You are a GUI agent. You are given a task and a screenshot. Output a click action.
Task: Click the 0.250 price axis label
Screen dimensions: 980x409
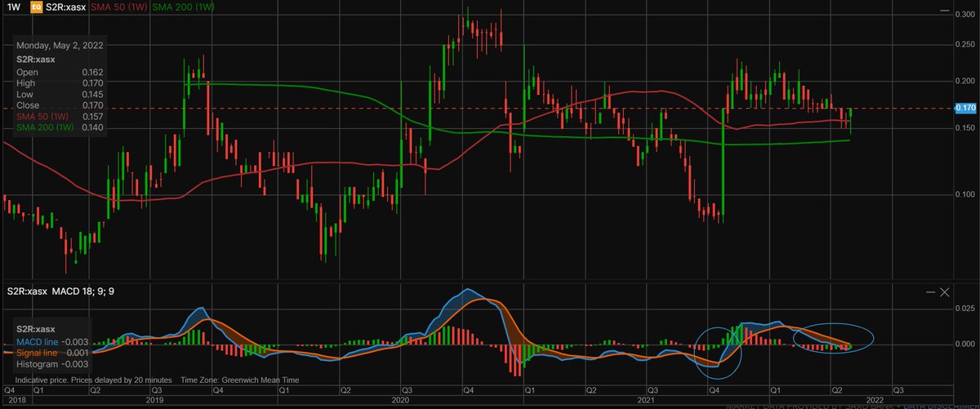pos(964,44)
